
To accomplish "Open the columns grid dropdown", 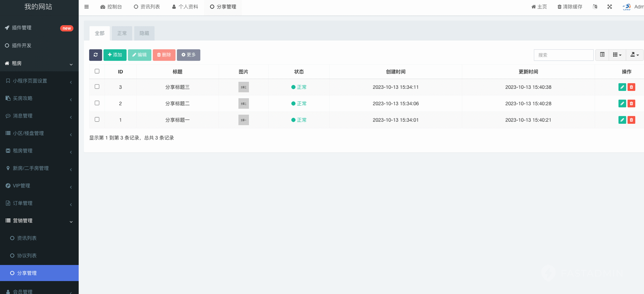I will pos(617,55).
